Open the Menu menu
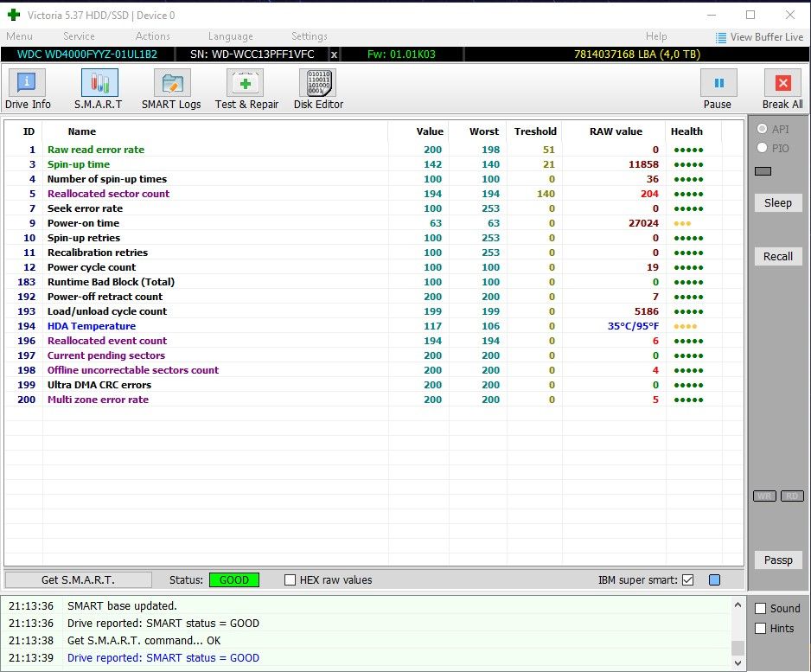This screenshot has height=672, width=811. (x=20, y=36)
